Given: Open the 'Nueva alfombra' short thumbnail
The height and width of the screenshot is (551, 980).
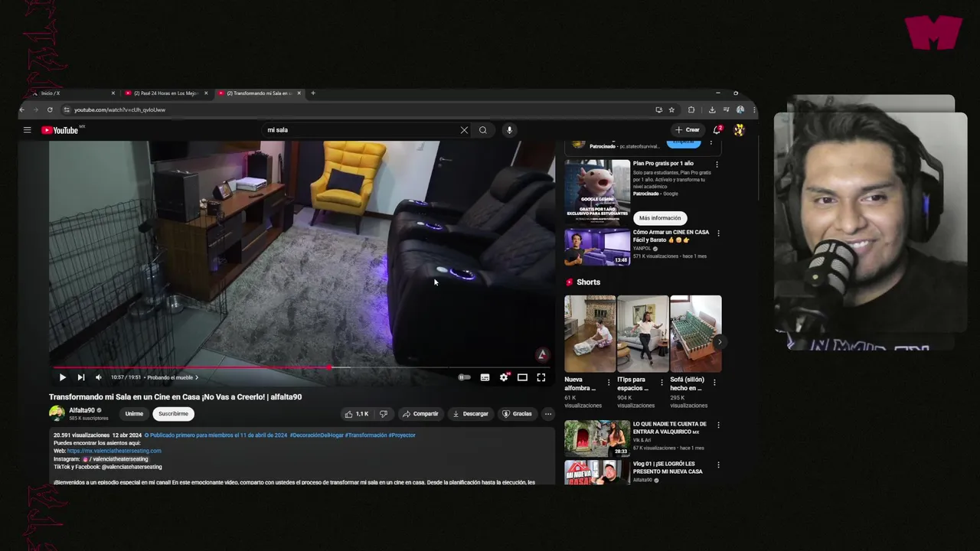Looking at the screenshot, I should (x=590, y=334).
